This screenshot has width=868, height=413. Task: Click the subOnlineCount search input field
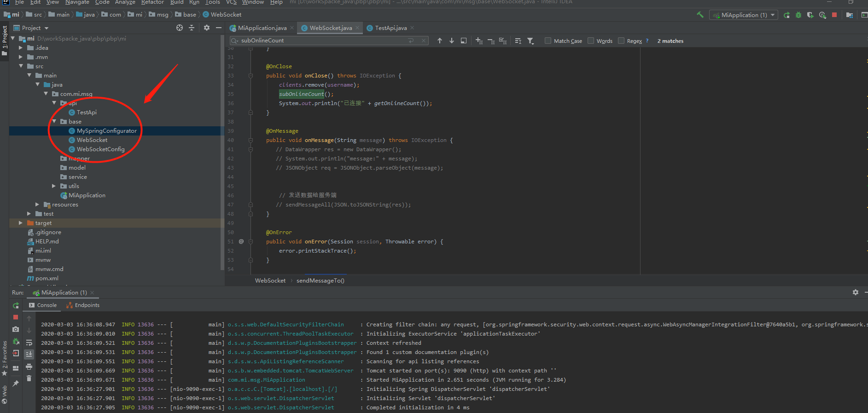coord(322,41)
